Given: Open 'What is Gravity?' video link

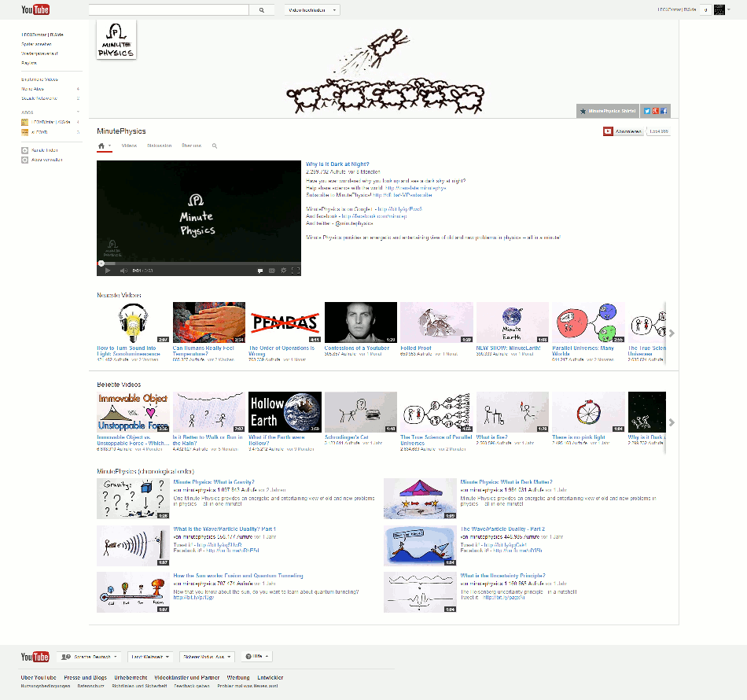Looking at the screenshot, I should pyautogui.click(x=214, y=482).
